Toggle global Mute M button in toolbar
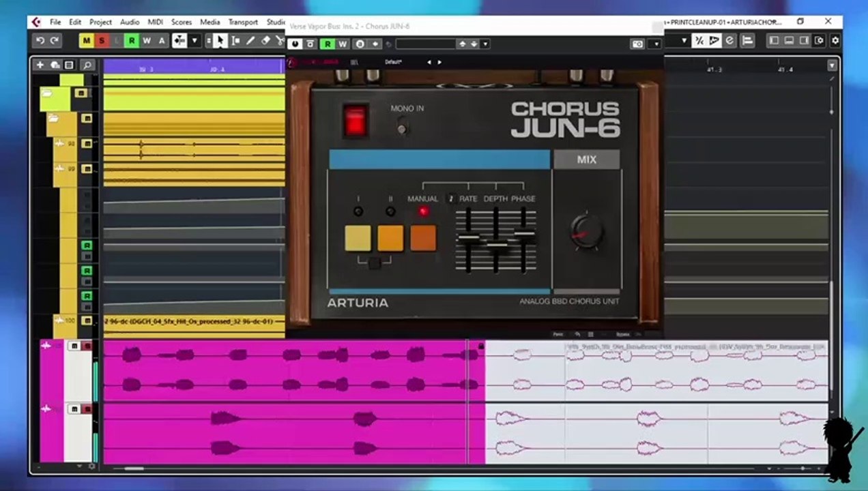Image resolution: width=868 pixels, height=491 pixels. [87, 41]
